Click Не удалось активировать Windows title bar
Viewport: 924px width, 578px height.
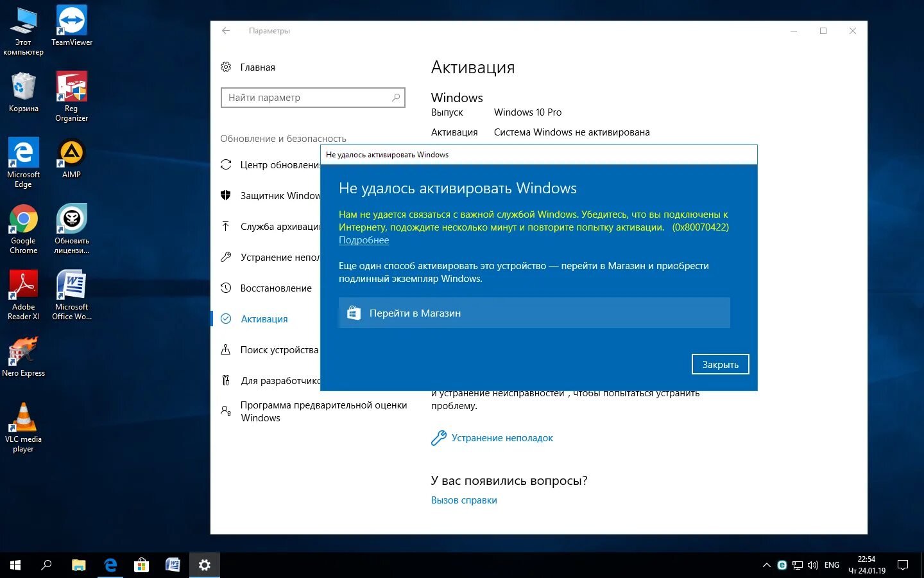click(x=539, y=155)
